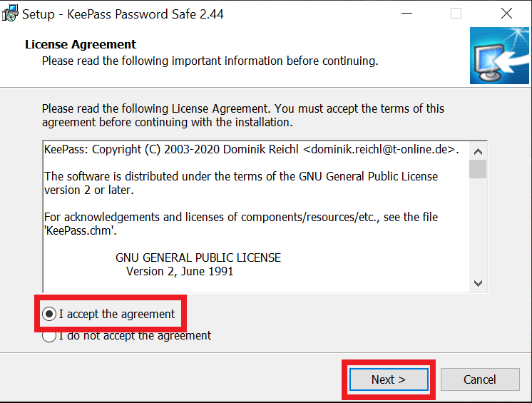Click the "License Agreement" heading
The height and width of the screenshot is (403, 532).
point(81,45)
